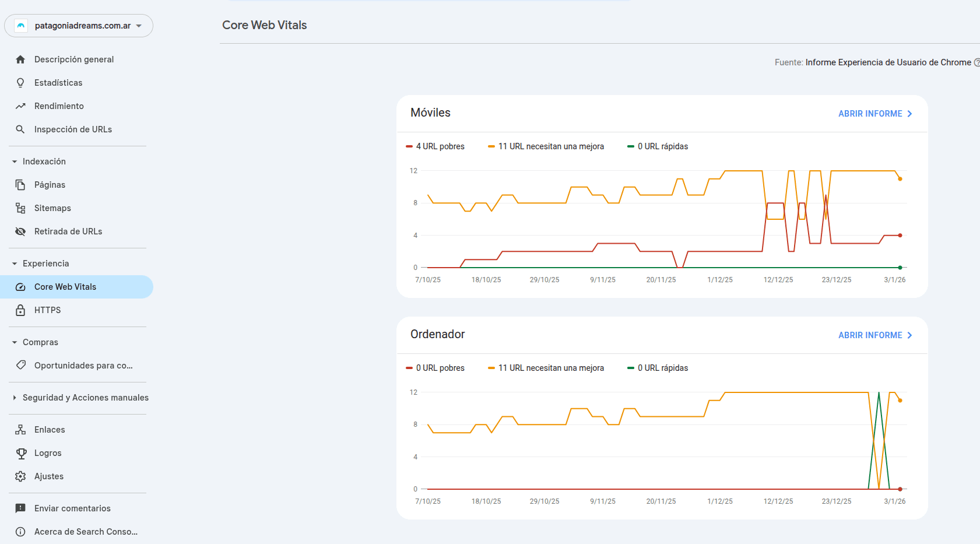Click the magnifier icon for Inspección de URLs
980x544 pixels.
(x=20, y=129)
